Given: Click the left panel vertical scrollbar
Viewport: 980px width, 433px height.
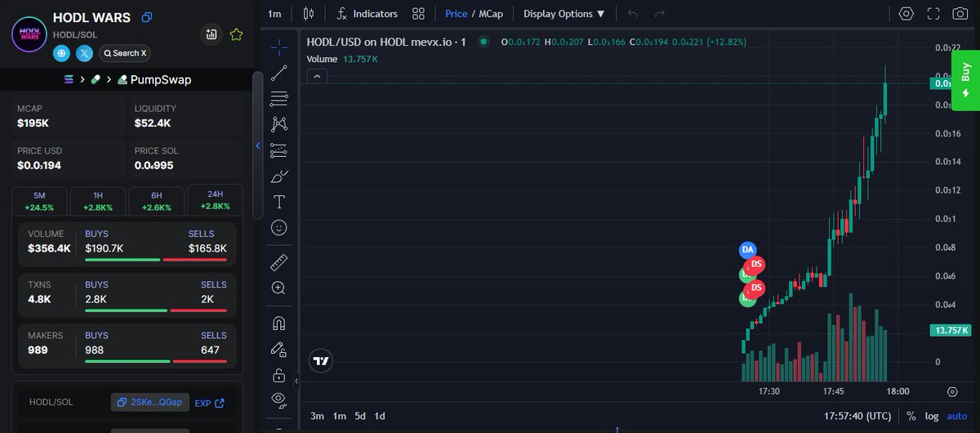Looking at the screenshot, I should [257, 145].
